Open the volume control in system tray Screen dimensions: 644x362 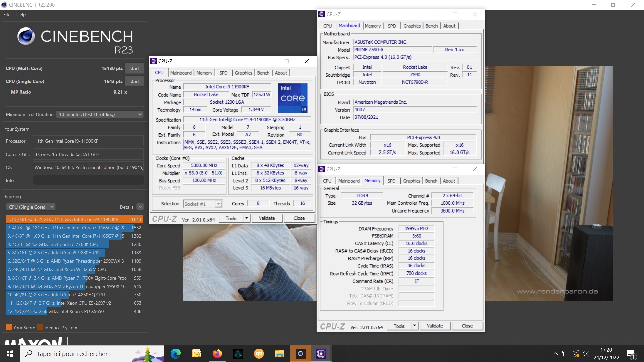pos(585,354)
